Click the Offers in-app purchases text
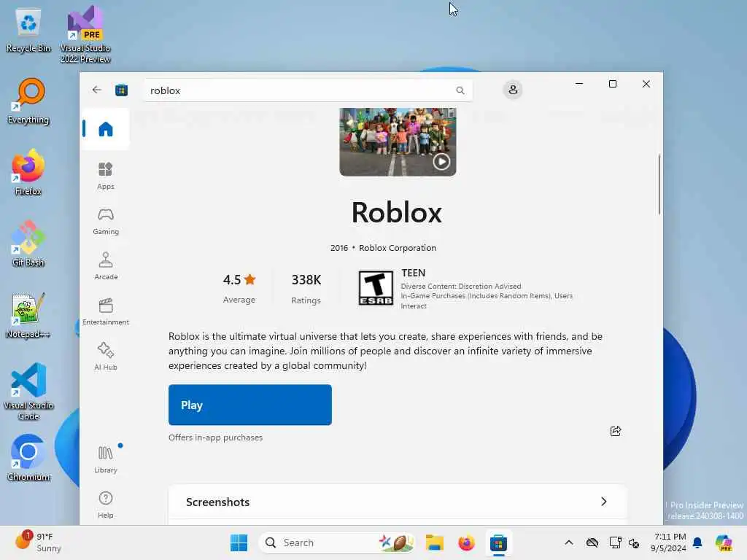This screenshot has height=560, width=747. [215, 437]
